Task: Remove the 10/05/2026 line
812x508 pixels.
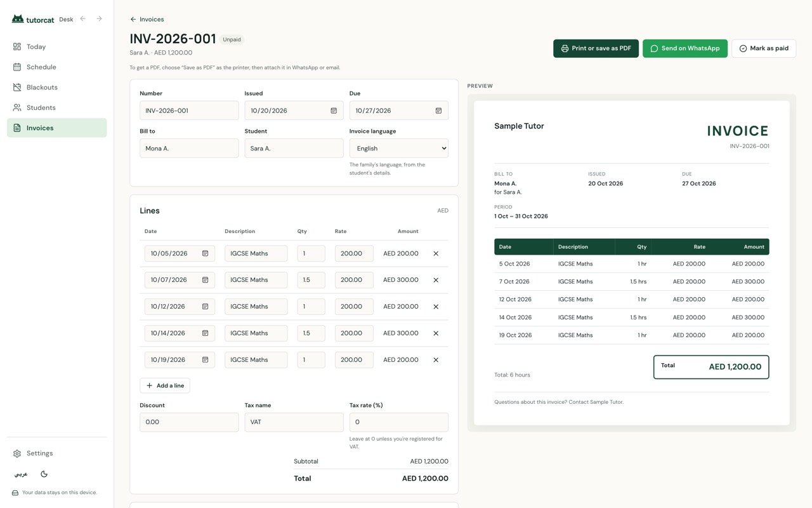Action: point(436,253)
